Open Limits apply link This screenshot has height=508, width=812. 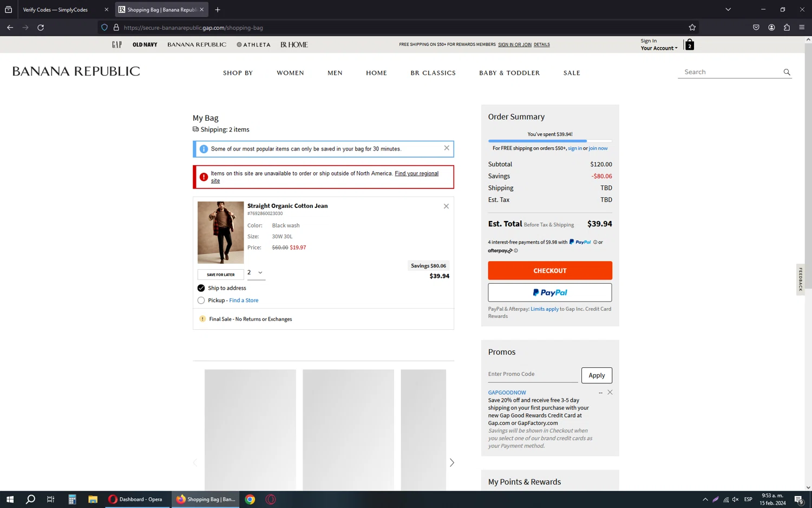tap(545, 309)
